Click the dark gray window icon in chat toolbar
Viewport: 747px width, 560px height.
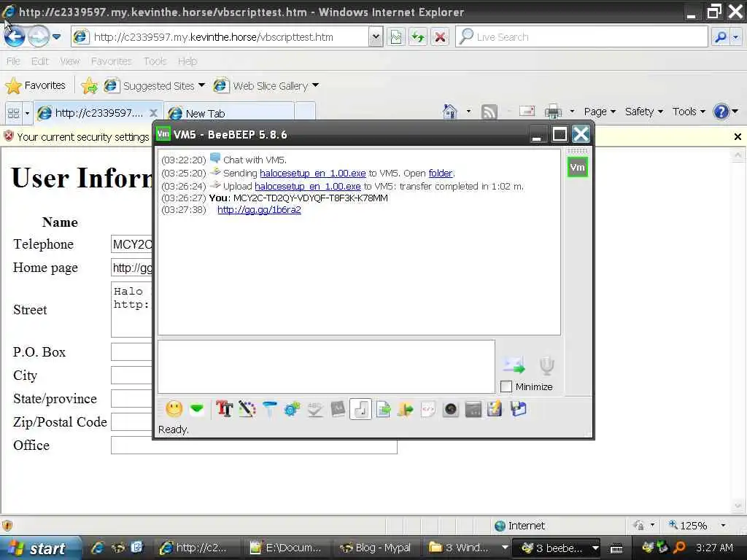point(473,409)
